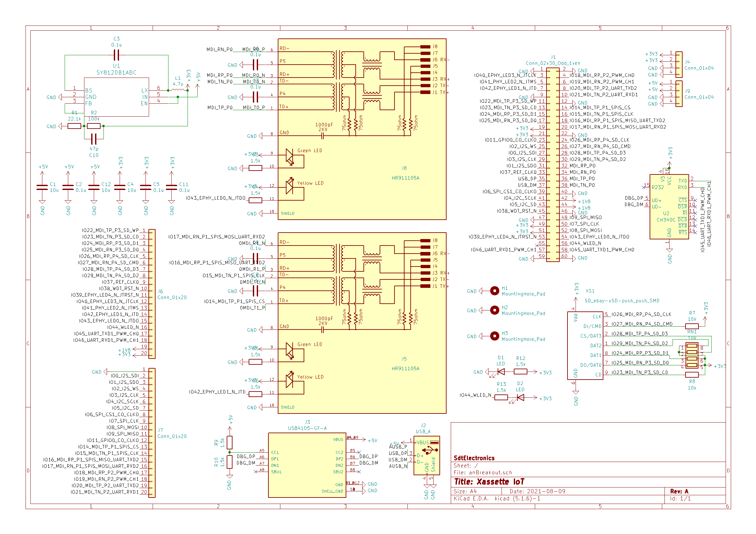
Task: Click the U1 SY8120B1ABC regulator symbol
Action: pos(116,97)
